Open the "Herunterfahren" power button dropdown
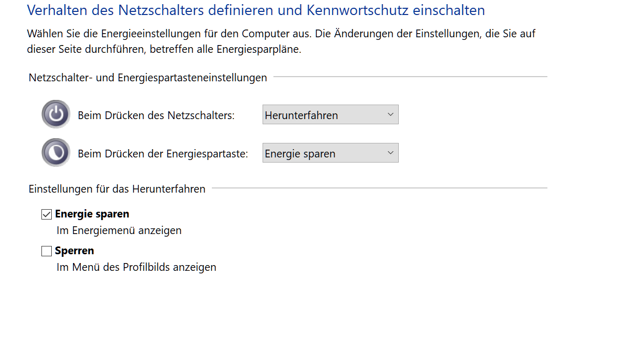 click(x=330, y=115)
